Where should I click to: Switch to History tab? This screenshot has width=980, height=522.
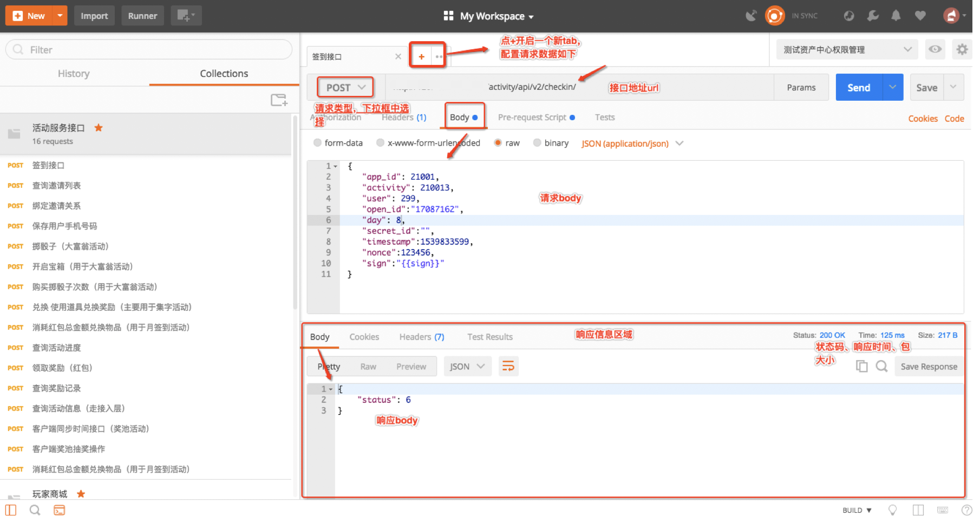tap(74, 74)
